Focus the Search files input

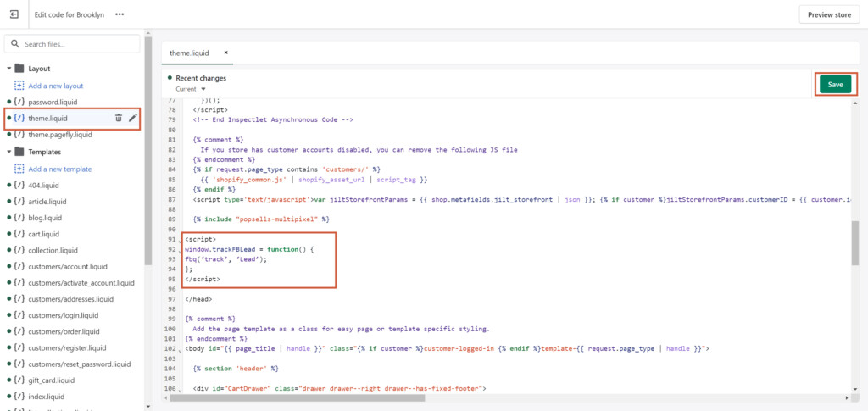point(72,44)
